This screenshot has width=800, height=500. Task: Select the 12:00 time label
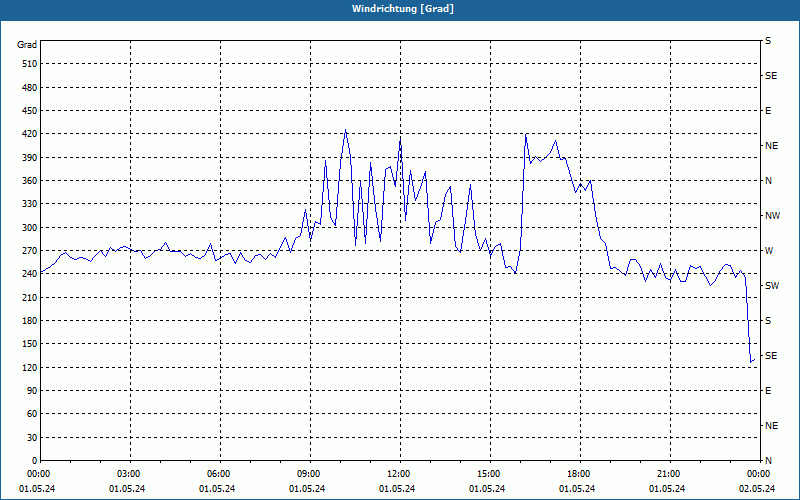[398, 474]
